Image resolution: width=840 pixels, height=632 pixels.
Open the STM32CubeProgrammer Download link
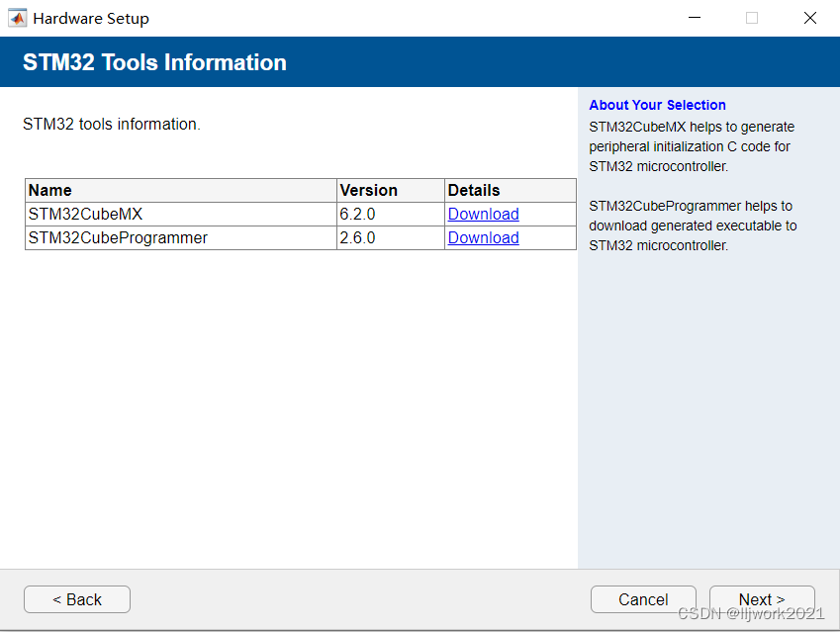483,237
